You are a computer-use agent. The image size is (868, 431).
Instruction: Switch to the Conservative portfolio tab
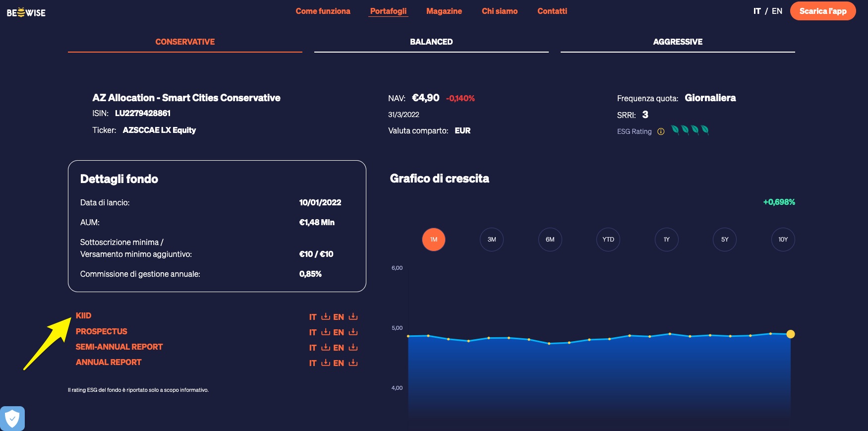[185, 42]
